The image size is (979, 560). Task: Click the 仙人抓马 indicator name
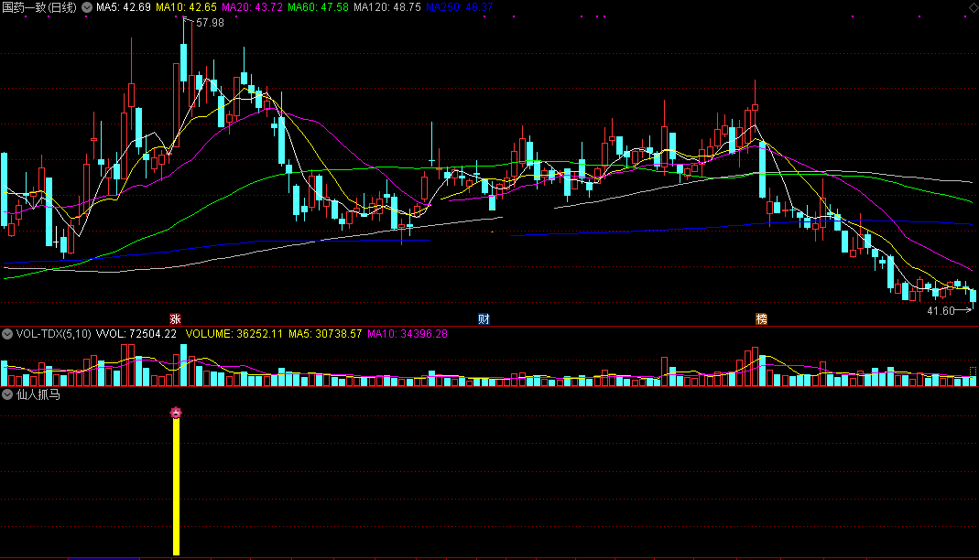tap(38, 394)
